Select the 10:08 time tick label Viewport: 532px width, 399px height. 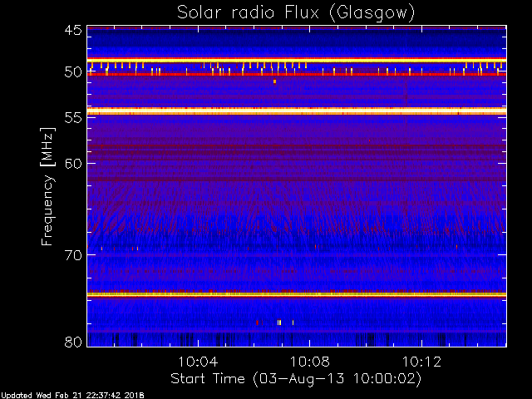pos(310,362)
